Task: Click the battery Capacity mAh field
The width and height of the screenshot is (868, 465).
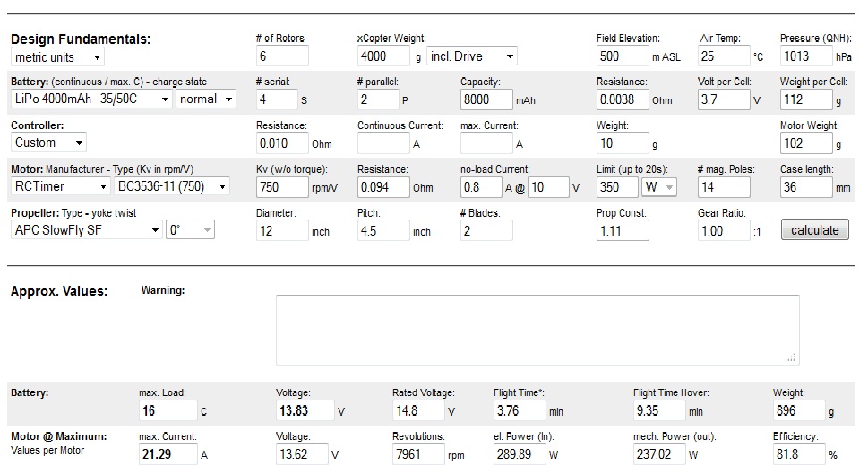Action: 486,99
